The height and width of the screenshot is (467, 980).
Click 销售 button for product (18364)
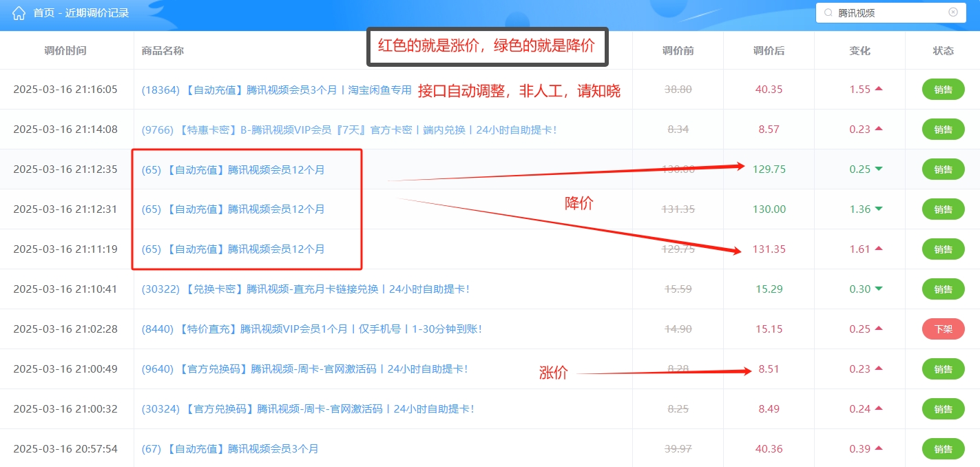coord(943,90)
